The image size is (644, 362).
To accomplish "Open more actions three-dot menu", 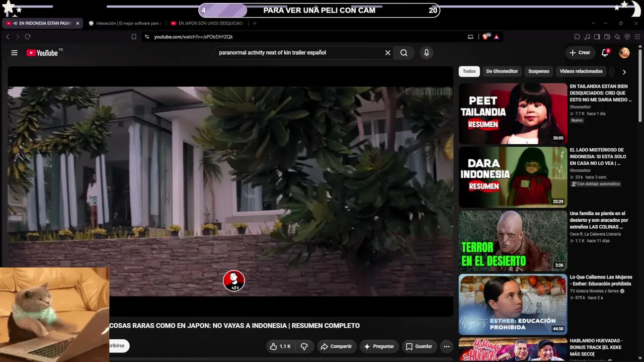I will tap(446, 346).
